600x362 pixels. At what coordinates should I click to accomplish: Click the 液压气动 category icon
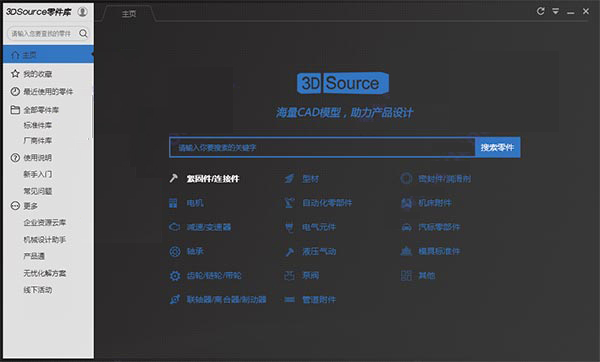290,251
